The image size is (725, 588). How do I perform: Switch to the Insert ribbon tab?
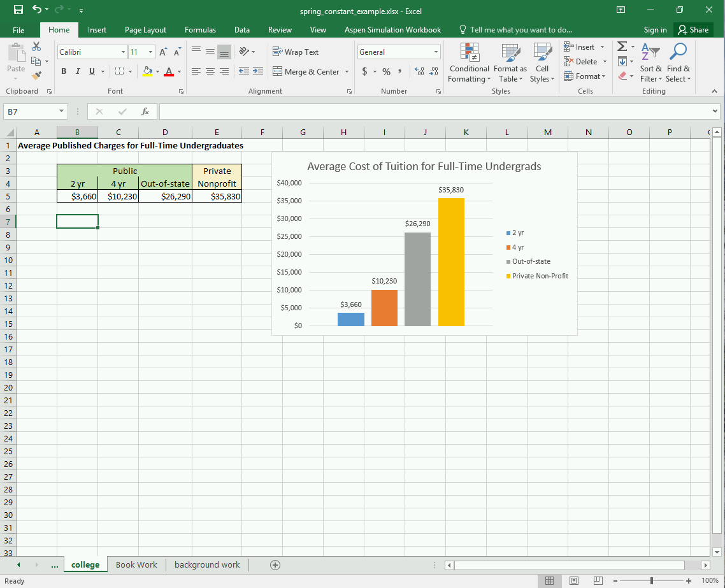(97, 30)
